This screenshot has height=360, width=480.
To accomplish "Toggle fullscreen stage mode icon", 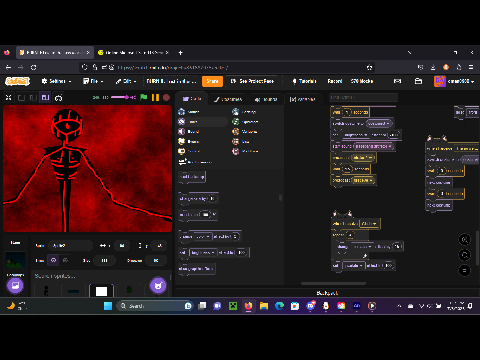I will pos(9,98).
